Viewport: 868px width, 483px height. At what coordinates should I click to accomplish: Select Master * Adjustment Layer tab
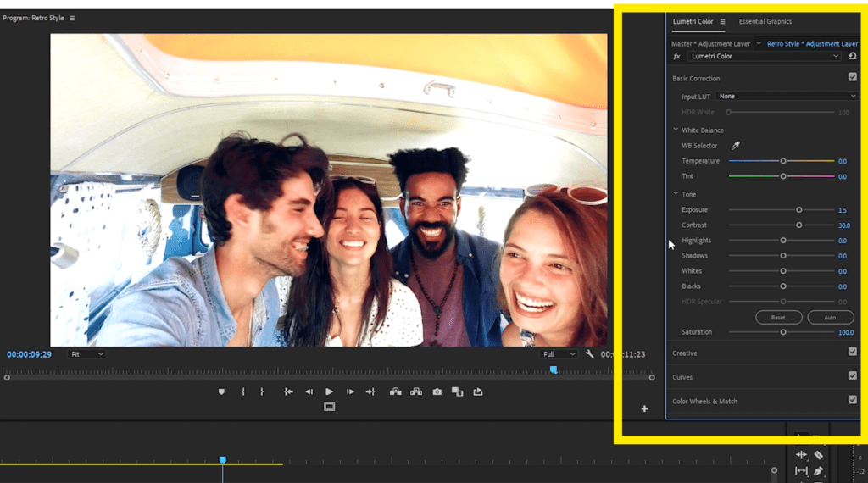(711, 44)
